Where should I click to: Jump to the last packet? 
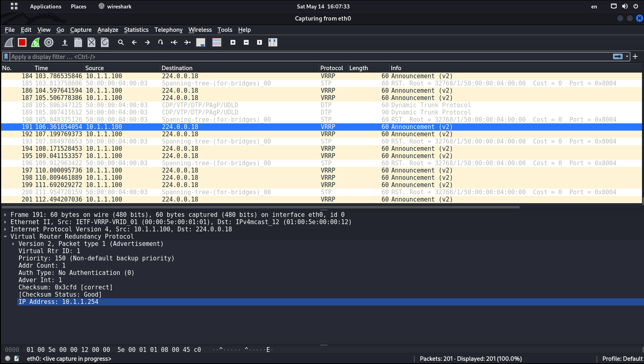(187, 42)
